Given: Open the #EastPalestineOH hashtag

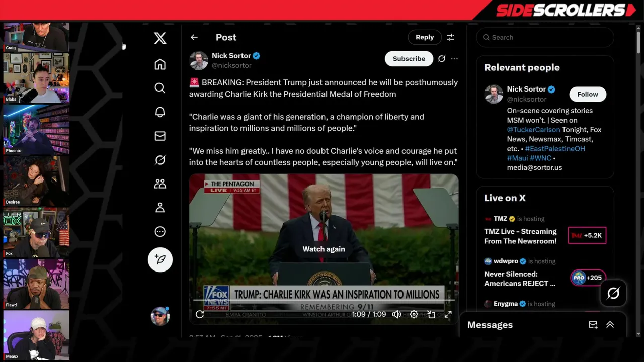Looking at the screenshot, I should [555, 149].
